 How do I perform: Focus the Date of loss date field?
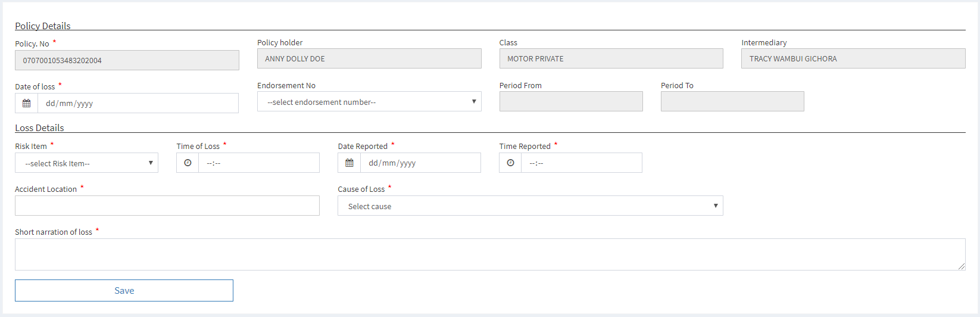click(138, 103)
